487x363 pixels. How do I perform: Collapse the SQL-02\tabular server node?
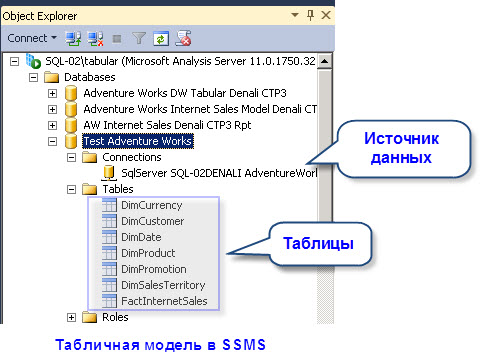click(x=14, y=61)
